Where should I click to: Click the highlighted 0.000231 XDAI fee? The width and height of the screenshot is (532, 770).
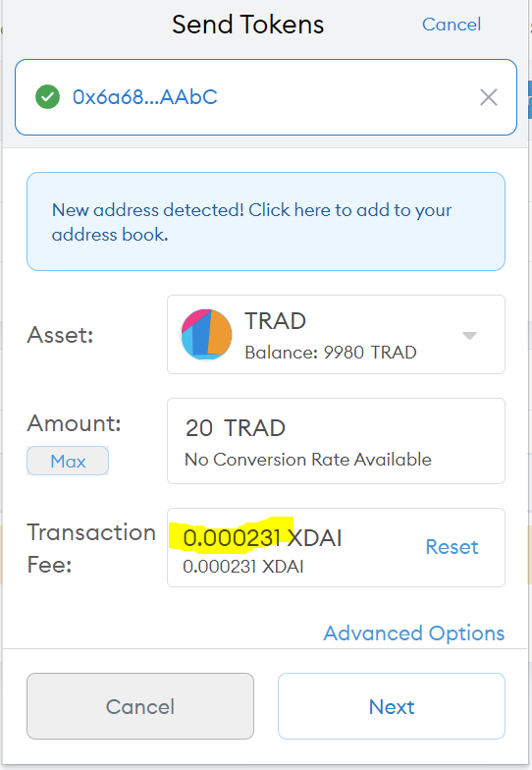point(262,538)
